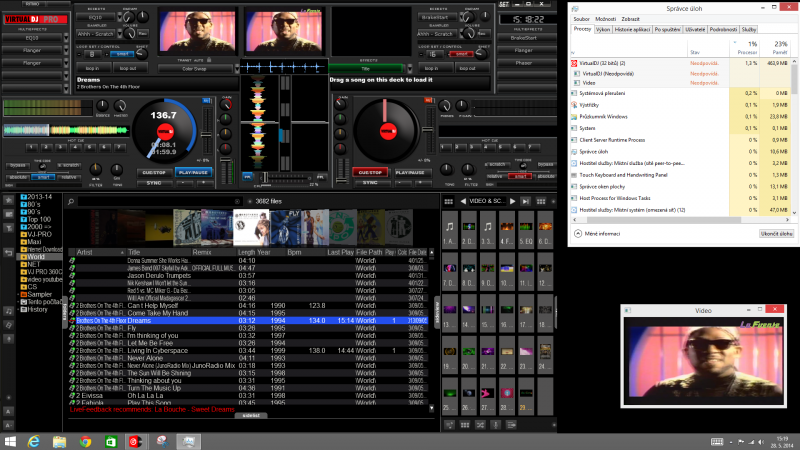The width and height of the screenshot is (800, 450).
Task: Click the clear search icon in search box
Action: click(x=237, y=202)
